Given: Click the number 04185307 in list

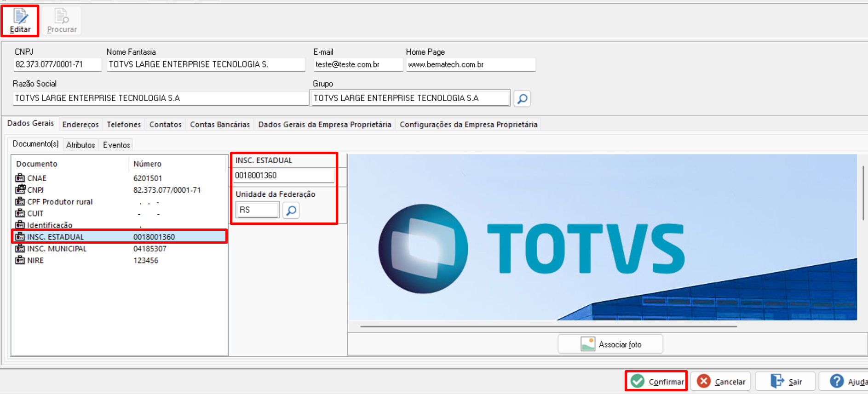Looking at the screenshot, I should pos(150,248).
